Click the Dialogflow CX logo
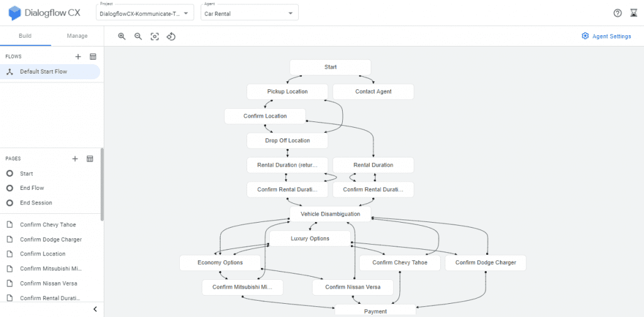Screen dimensions: 644x317 coord(45,13)
